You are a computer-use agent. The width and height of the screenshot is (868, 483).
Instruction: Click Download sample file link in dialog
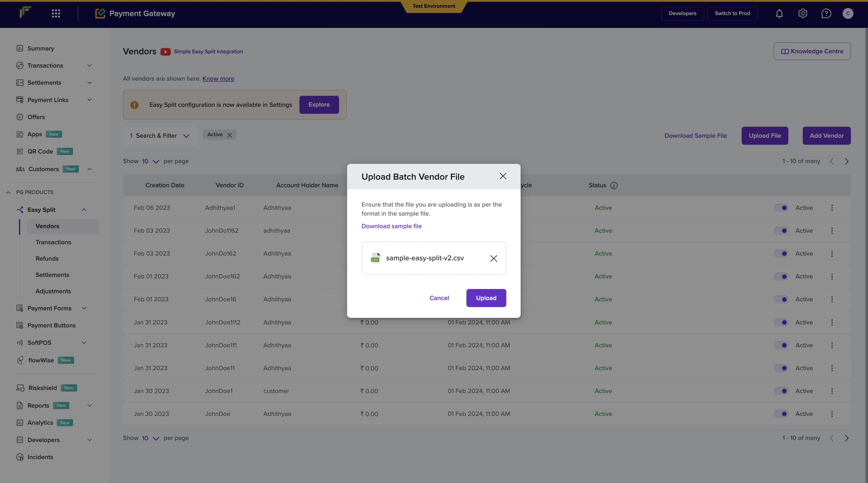point(391,226)
